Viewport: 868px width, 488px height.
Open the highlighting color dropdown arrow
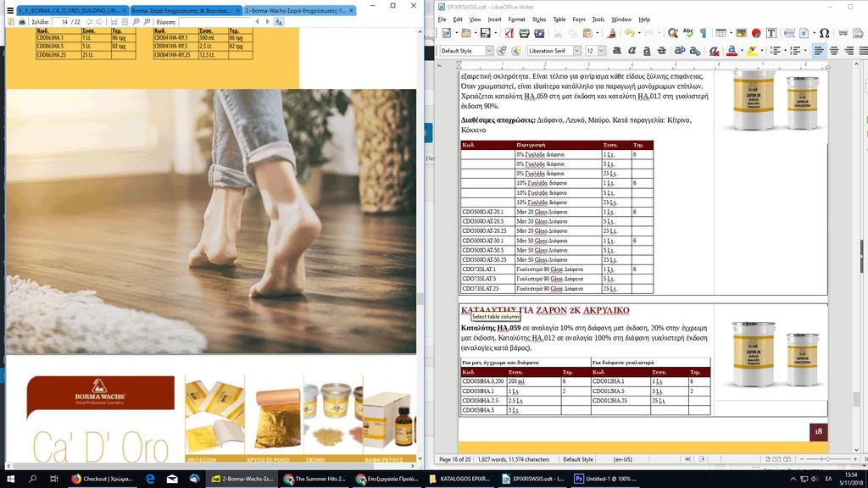pyautogui.click(x=762, y=51)
